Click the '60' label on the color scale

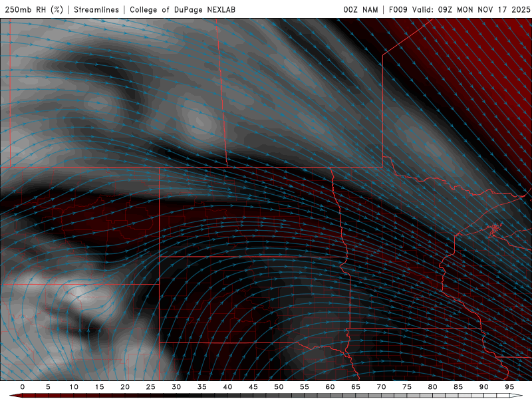330,387
